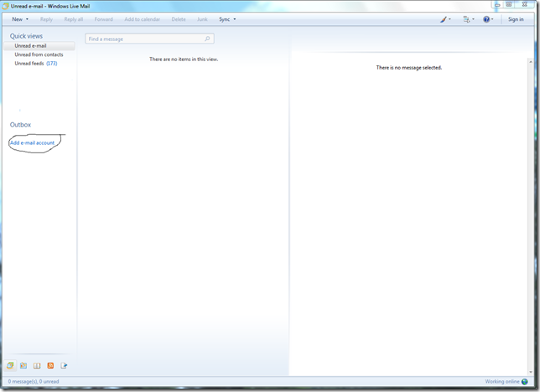Expand the New dropdown arrow
540x392 pixels.
click(27, 19)
